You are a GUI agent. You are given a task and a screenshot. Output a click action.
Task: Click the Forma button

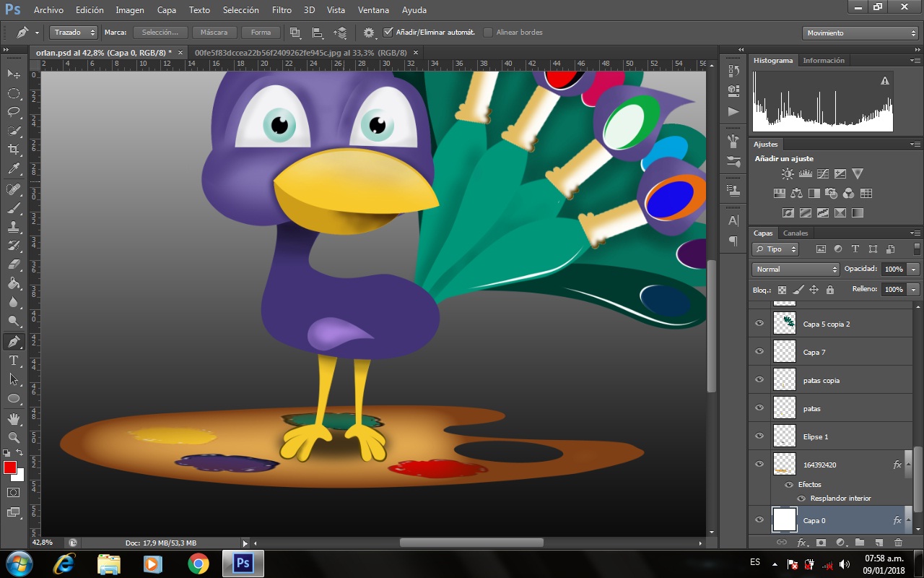261,33
